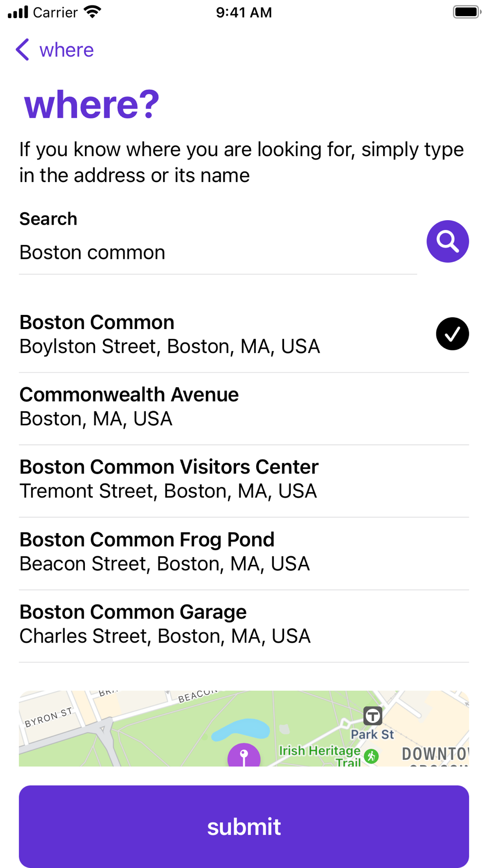Screen dimensions: 488x868
Task: Tap the purple search magnifier button
Action: click(x=447, y=241)
